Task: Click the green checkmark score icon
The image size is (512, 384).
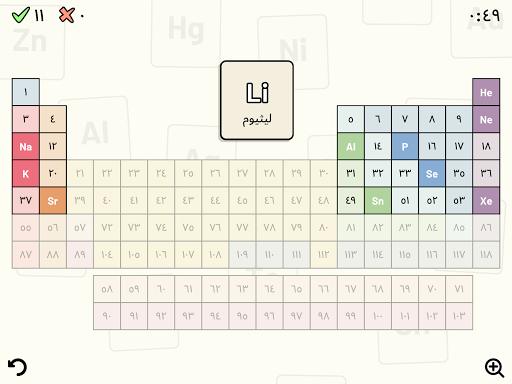Action: (x=21, y=15)
